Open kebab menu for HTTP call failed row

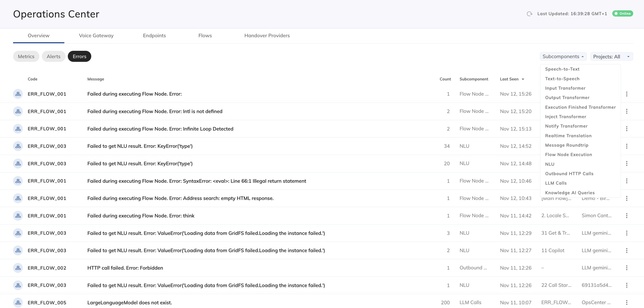click(627, 268)
